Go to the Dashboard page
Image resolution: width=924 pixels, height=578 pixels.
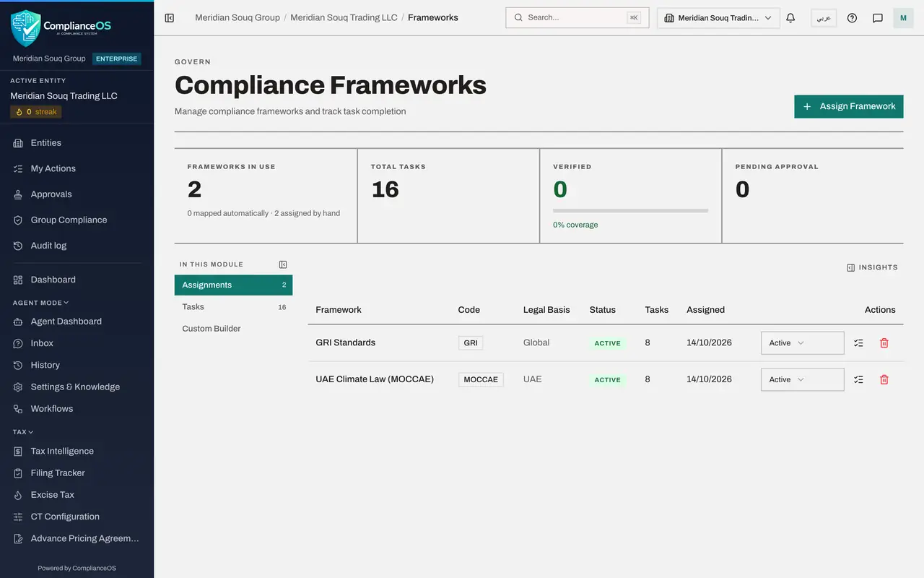pos(77,280)
